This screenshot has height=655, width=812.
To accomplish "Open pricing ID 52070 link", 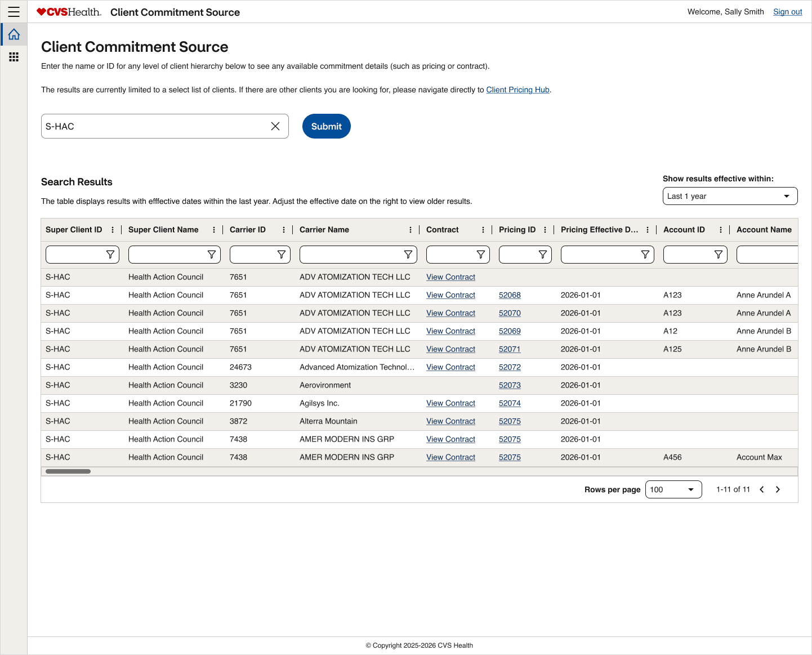I will 510,313.
